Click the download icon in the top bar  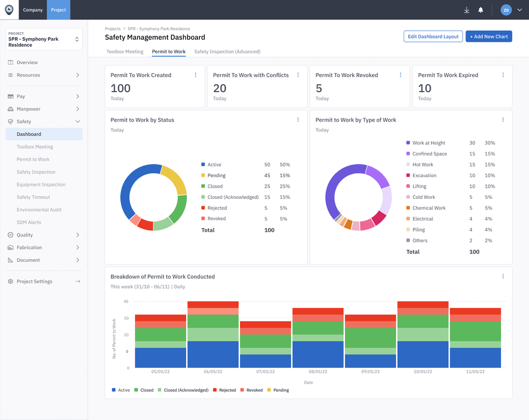(466, 10)
